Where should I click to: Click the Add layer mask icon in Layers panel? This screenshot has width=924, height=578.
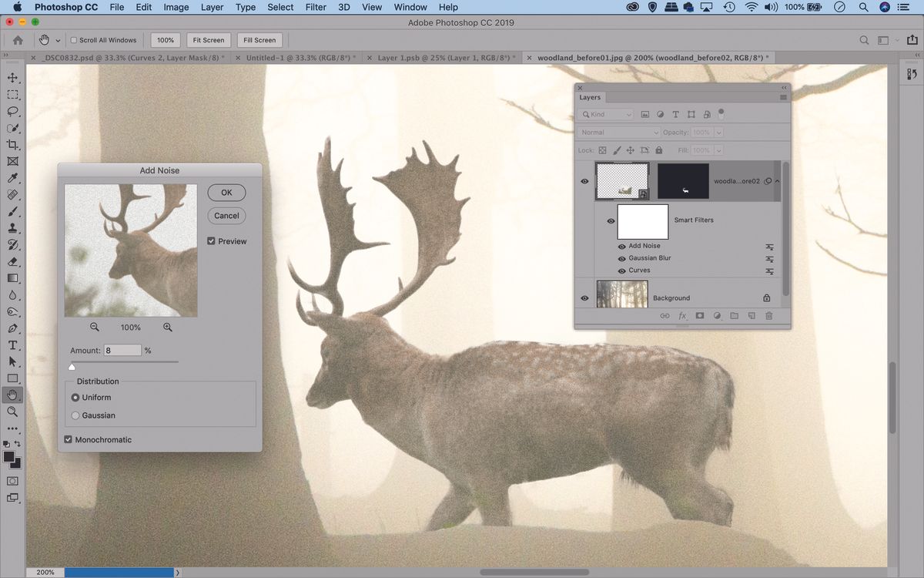pyautogui.click(x=699, y=315)
